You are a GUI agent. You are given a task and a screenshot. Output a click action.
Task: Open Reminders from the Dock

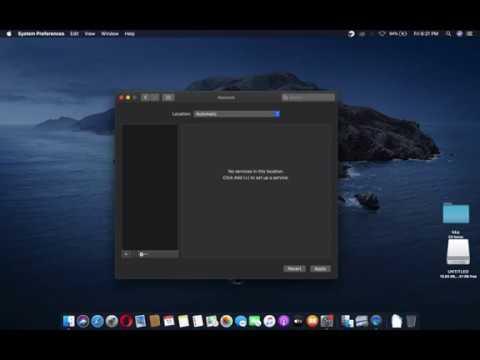click(x=198, y=321)
